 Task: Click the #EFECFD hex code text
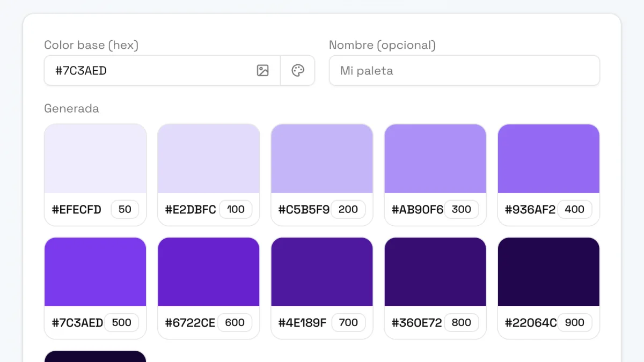[76, 210]
